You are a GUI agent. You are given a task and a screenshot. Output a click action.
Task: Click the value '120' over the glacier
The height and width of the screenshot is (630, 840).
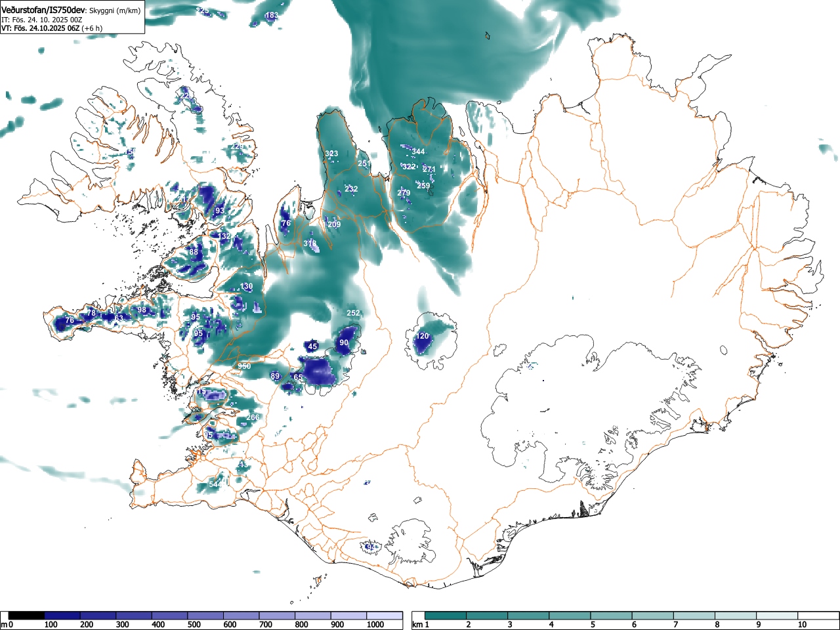pyautogui.click(x=423, y=336)
